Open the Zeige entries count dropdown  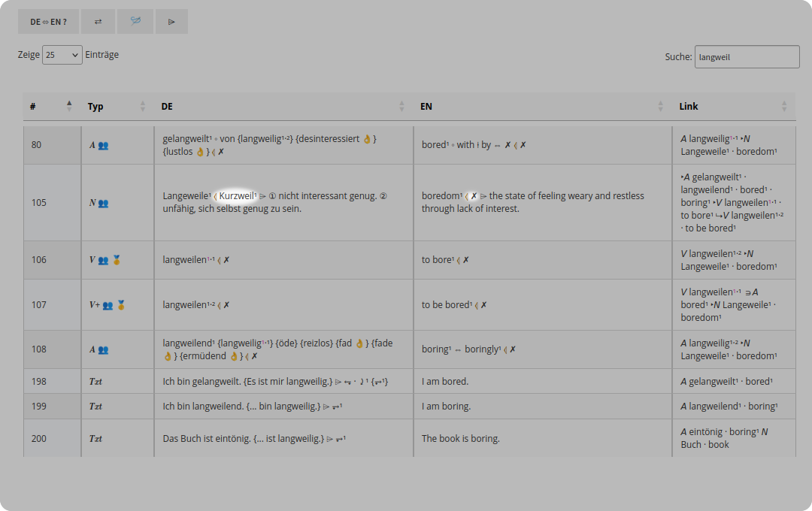(62, 55)
